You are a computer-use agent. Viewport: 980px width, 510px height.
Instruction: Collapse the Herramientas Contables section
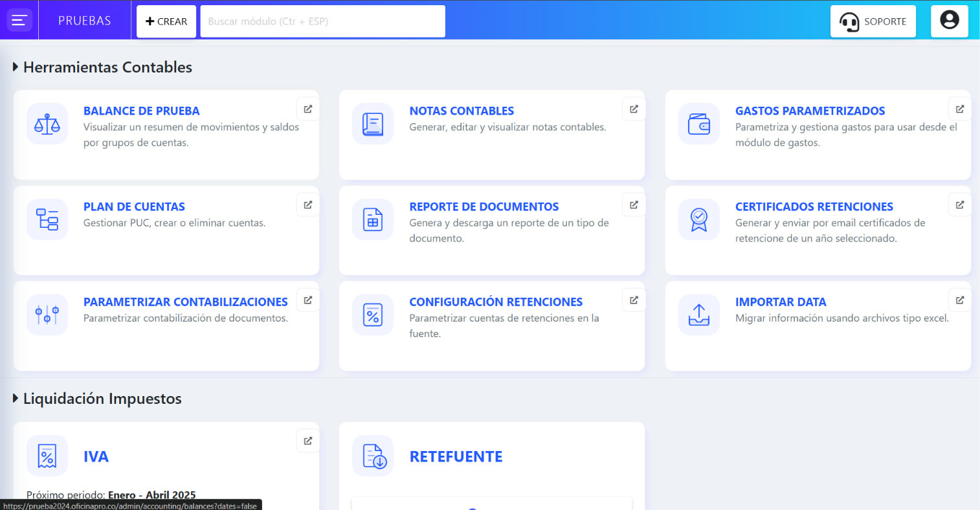(16, 67)
